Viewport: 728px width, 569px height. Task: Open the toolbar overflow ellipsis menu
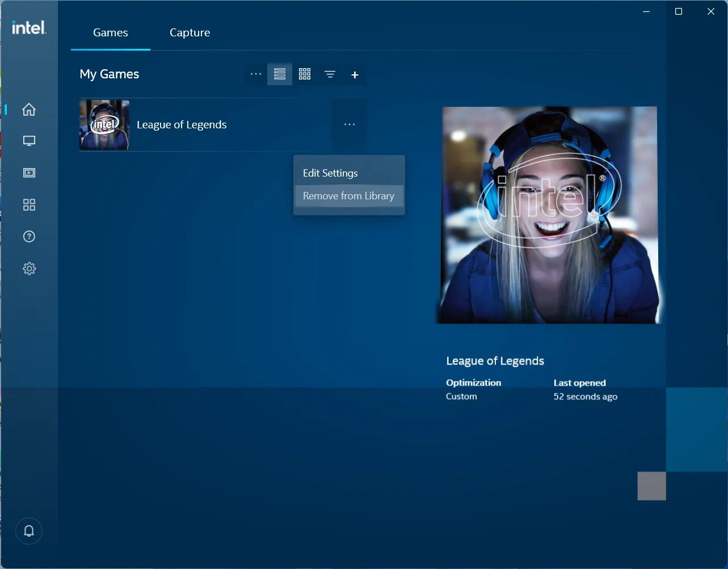pyautogui.click(x=255, y=74)
